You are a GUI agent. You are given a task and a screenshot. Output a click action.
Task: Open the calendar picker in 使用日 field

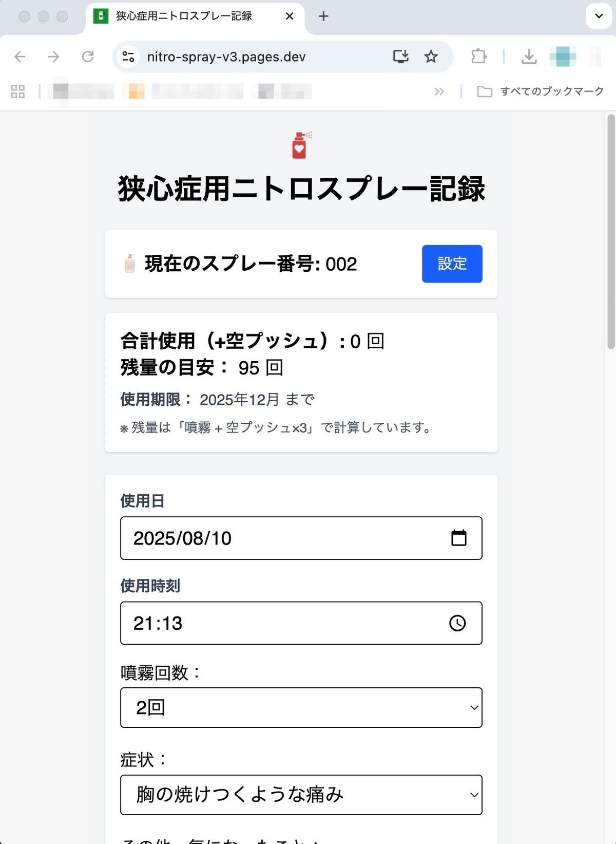coord(458,538)
